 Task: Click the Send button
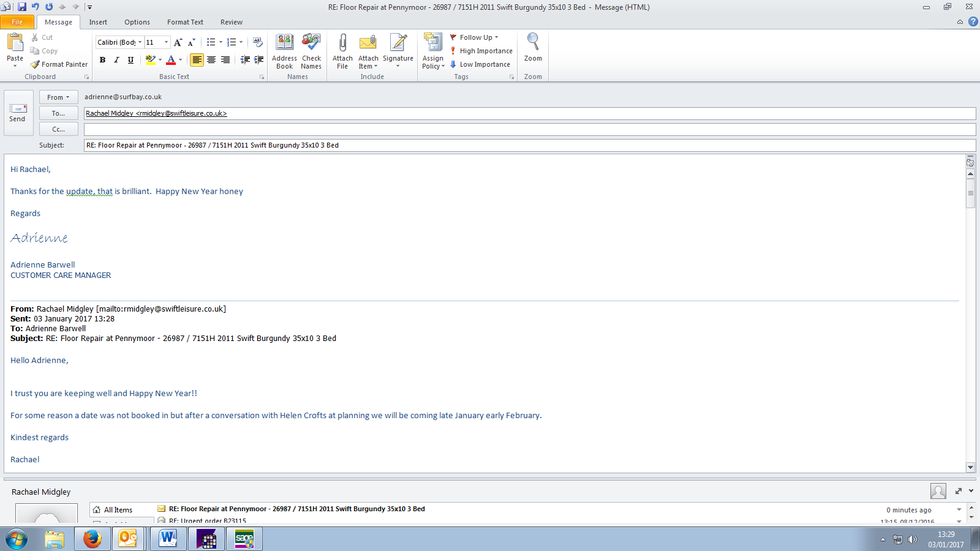coord(17,113)
